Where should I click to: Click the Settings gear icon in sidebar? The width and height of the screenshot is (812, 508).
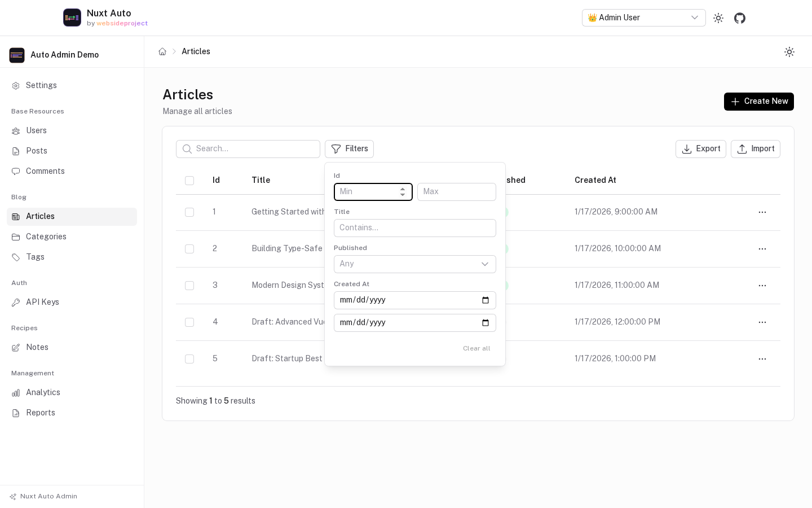click(x=16, y=86)
